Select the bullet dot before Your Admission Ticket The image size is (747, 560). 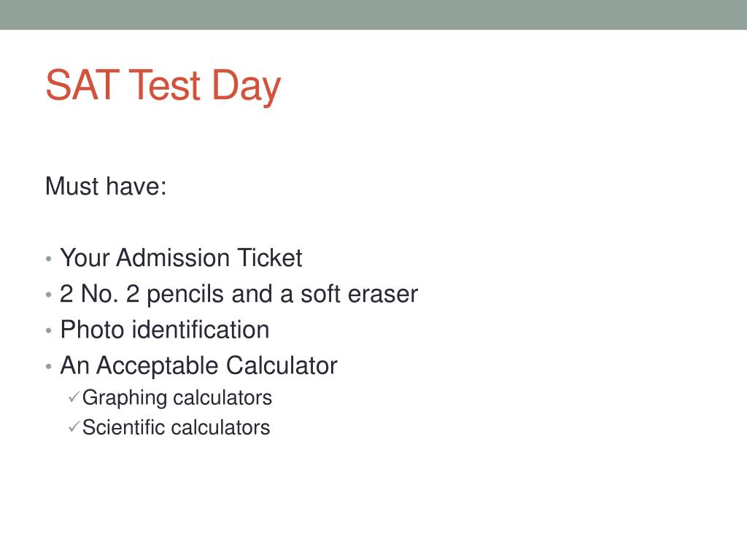click(49, 259)
